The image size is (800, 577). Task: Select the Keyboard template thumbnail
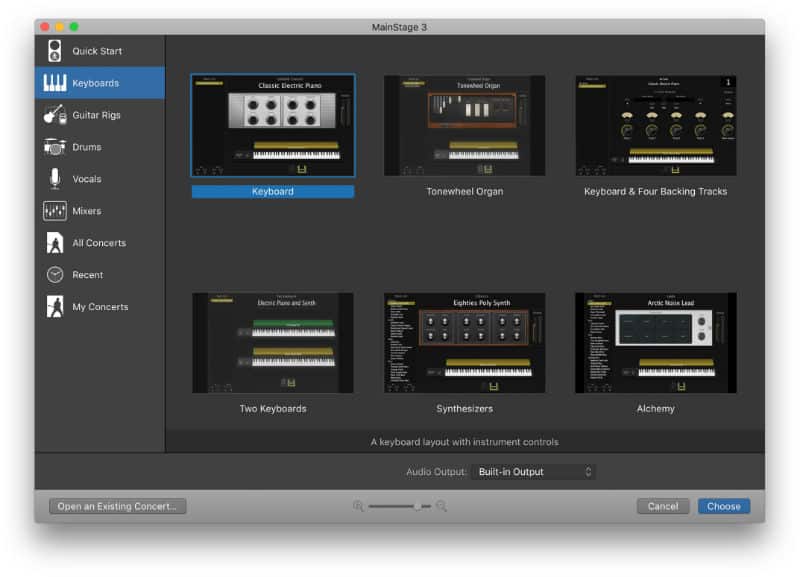pos(273,126)
